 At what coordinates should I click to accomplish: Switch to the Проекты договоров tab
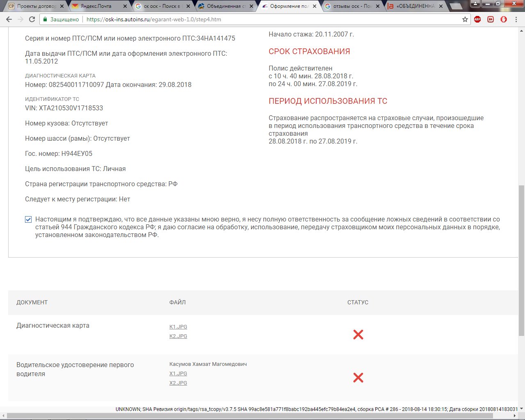coord(34,6)
